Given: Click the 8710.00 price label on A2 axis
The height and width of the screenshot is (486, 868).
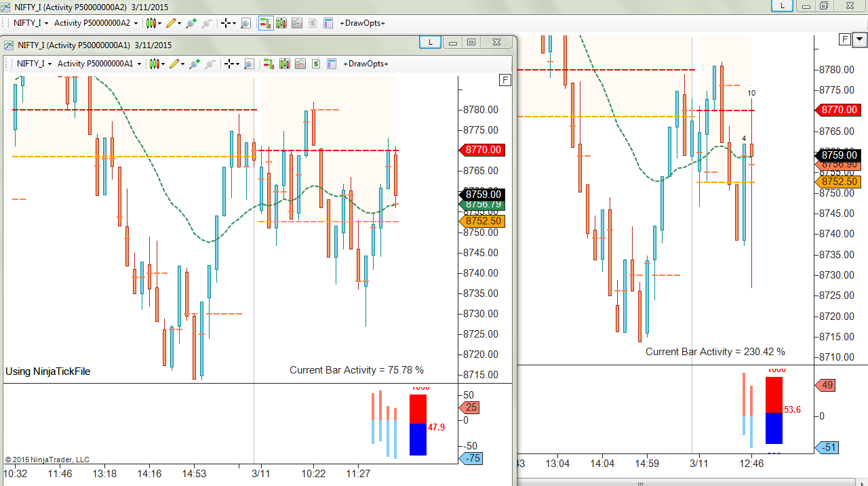Looking at the screenshot, I should [837, 357].
